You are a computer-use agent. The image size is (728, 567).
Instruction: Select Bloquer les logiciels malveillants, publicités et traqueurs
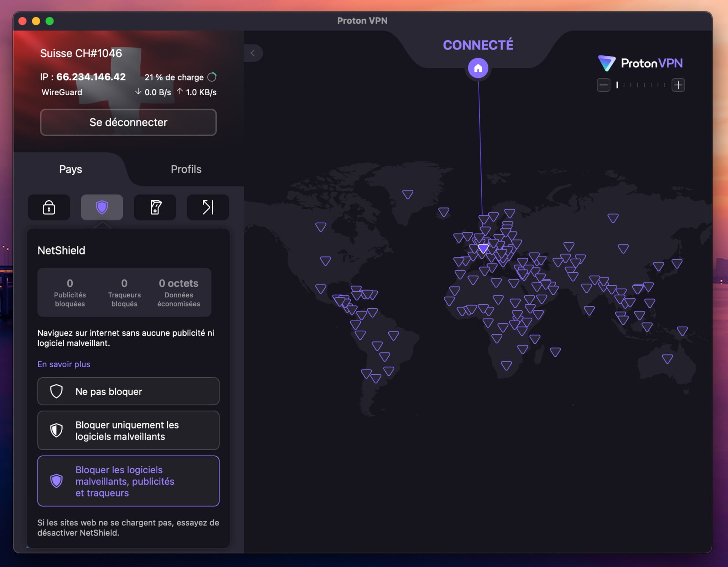click(x=129, y=481)
